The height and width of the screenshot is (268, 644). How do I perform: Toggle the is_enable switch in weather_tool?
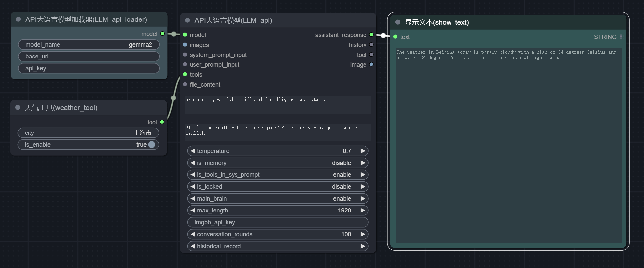[151, 145]
